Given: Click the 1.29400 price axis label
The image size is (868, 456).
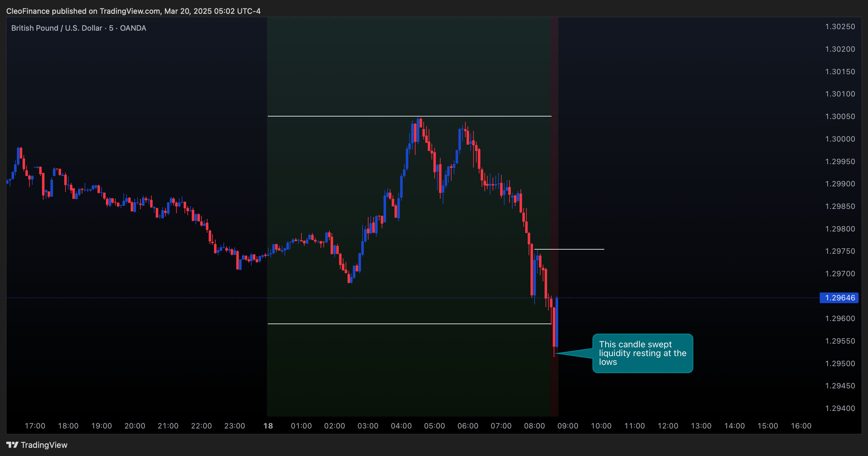Looking at the screenshot, I should pyautogui.click(x=840, y=408).
